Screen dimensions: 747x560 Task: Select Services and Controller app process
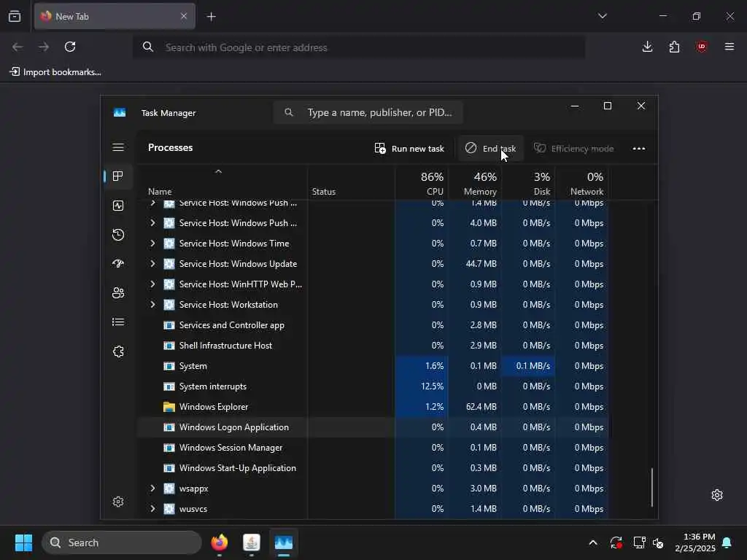click(x=373, y=325)
